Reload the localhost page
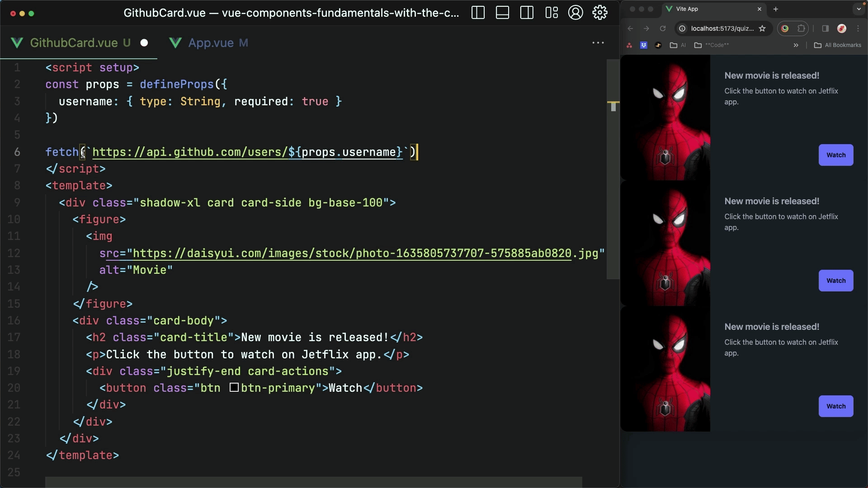This screenshot has width=868, height=488. click(663, 28)
